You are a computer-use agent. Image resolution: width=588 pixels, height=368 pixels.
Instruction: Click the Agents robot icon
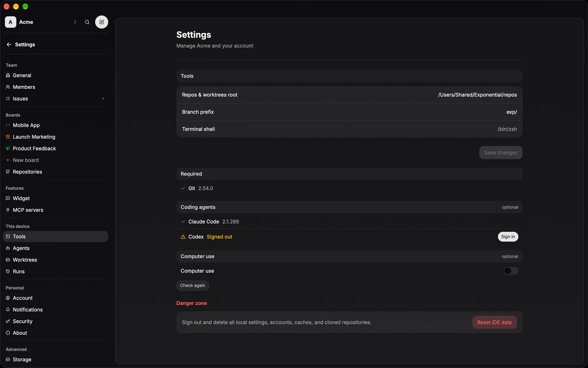[x=8, y=248]
